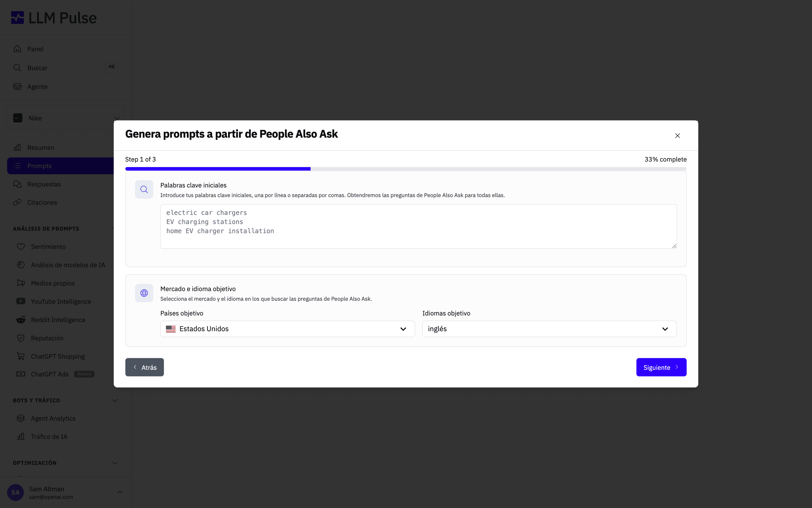Click the Nike brand logo icon

coord(18,118)
